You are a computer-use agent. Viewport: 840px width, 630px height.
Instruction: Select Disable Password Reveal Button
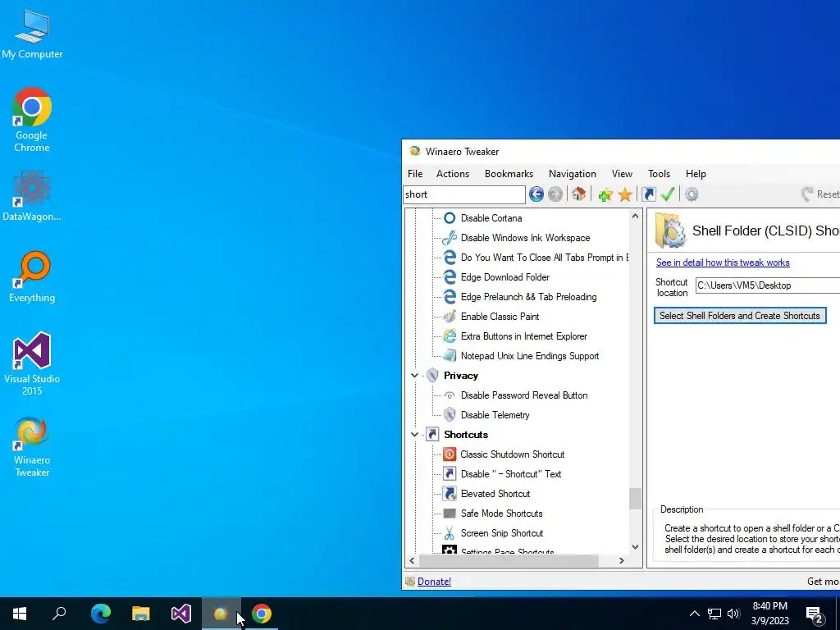[524, 395]
